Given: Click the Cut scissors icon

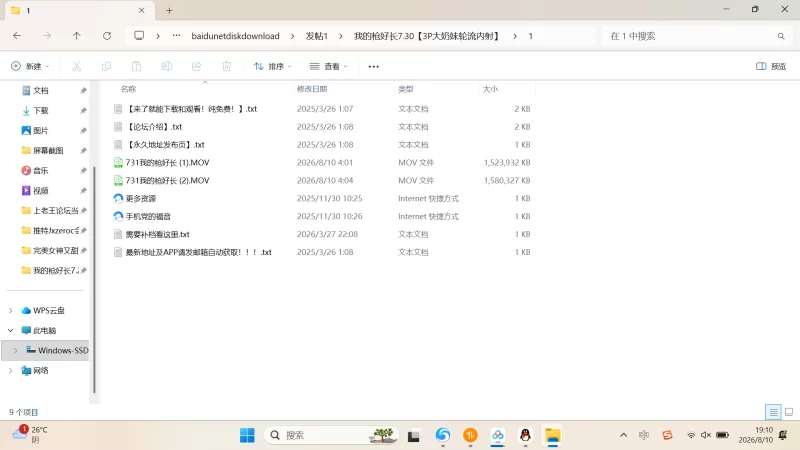Looking at the screenshot, I should pos(77,66).
